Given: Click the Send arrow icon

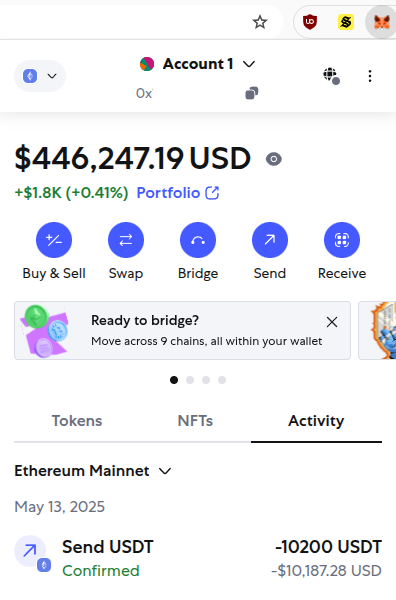Looking at the screenshot, I should (x=270, y=240).
